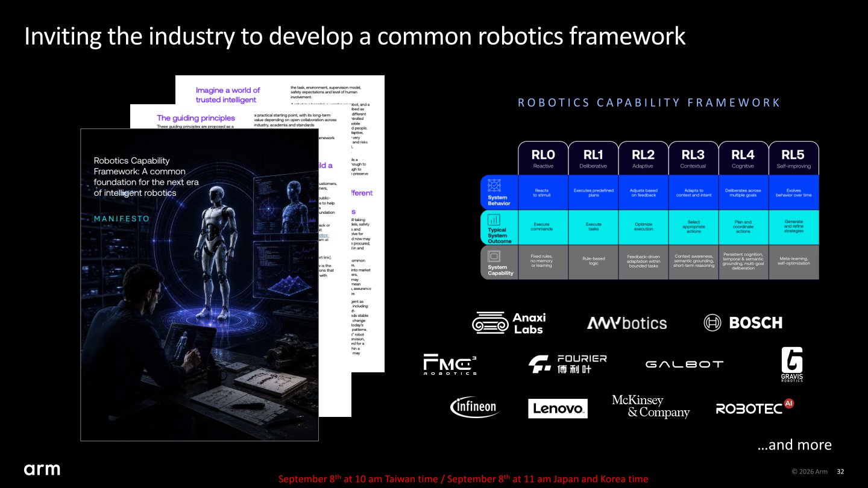
Task: Click the Bosch logo
Action: (743, 322)
